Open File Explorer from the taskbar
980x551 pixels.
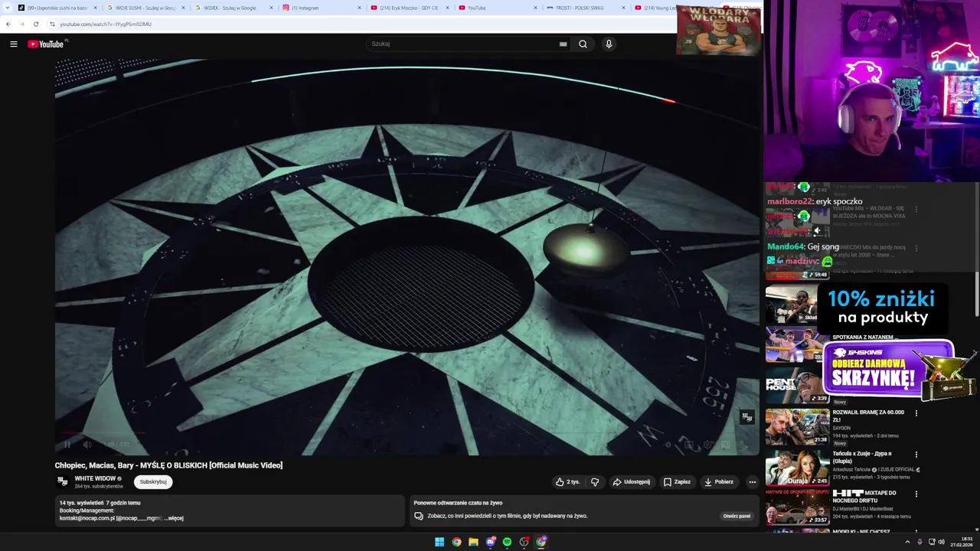click(x=473, y=542)
